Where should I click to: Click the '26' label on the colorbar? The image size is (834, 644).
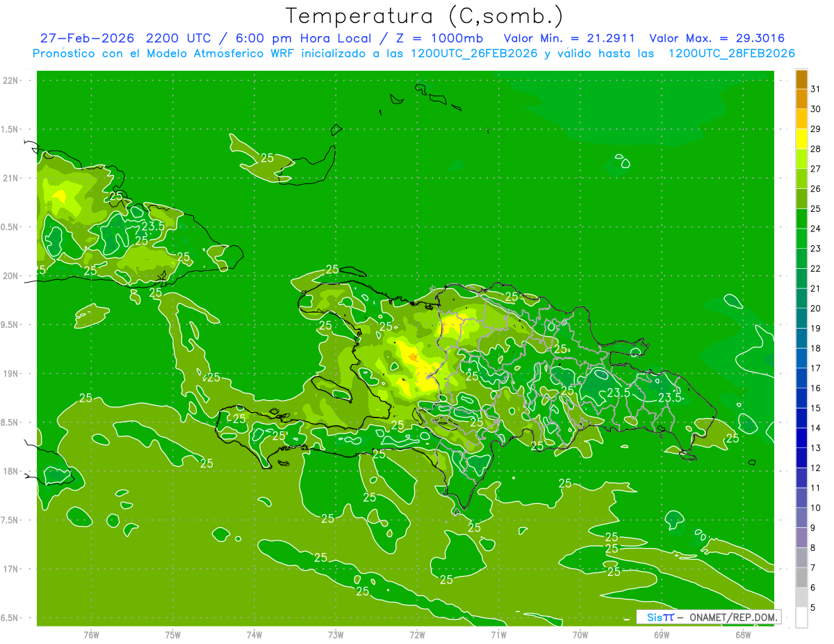point(816,188)
